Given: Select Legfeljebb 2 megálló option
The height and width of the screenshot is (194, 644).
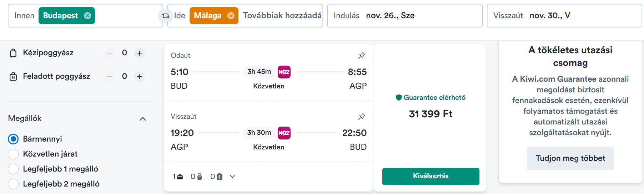Looking at the screenshot, I should pyautogui.click(x=13, y=184).
